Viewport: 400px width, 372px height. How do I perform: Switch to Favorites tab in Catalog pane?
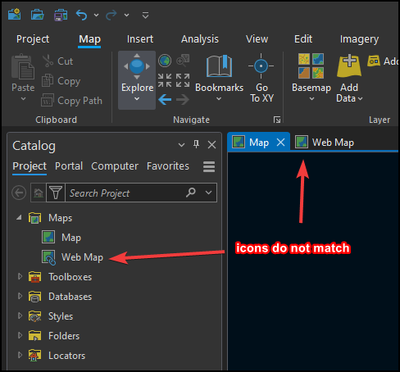(x=168, y=166)
